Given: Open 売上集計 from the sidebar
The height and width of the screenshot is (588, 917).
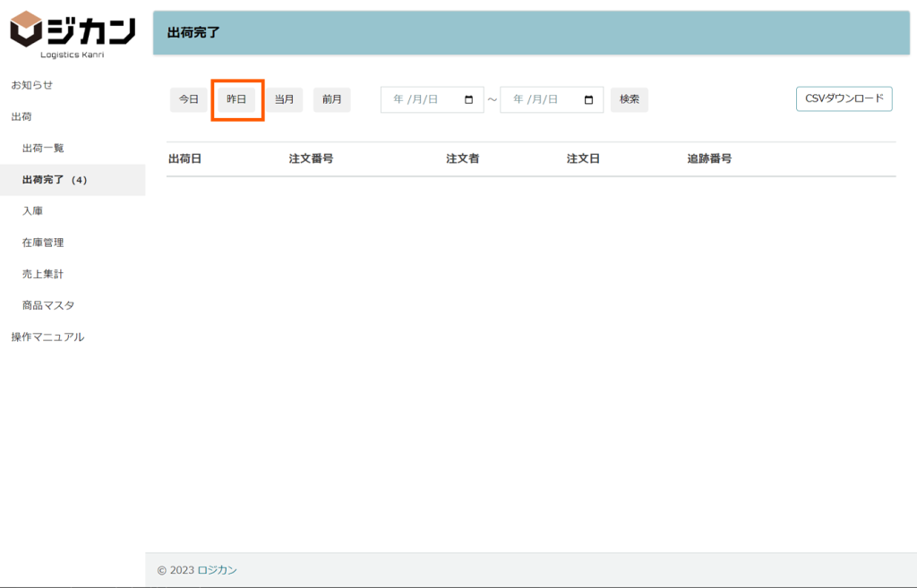Looking at the screenshot, I should 43,274.
